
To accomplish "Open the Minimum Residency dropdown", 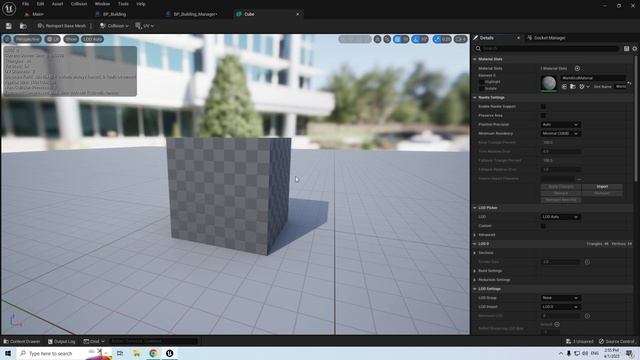I will (560, 133).
